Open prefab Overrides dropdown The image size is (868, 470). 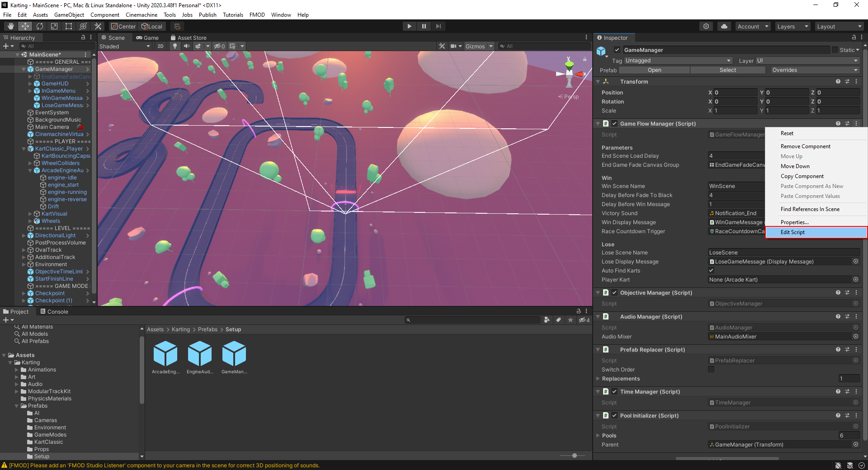coord(815,70)
